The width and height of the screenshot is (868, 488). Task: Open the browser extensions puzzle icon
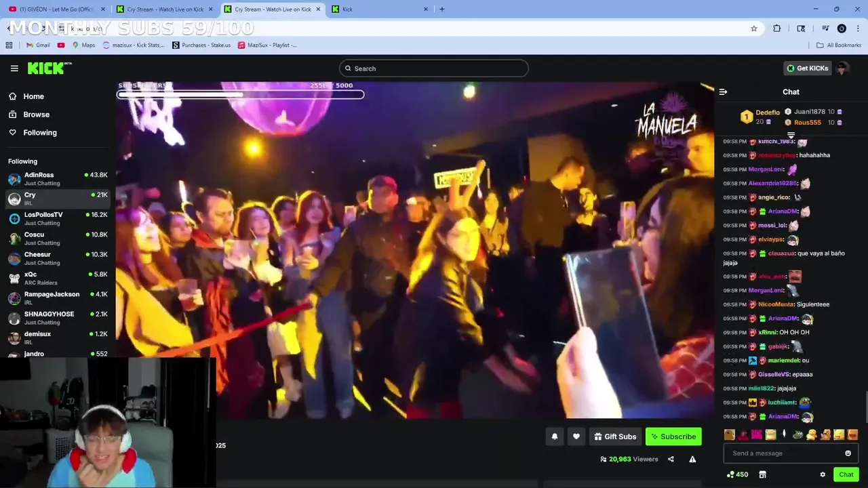[x=777, y=28]
